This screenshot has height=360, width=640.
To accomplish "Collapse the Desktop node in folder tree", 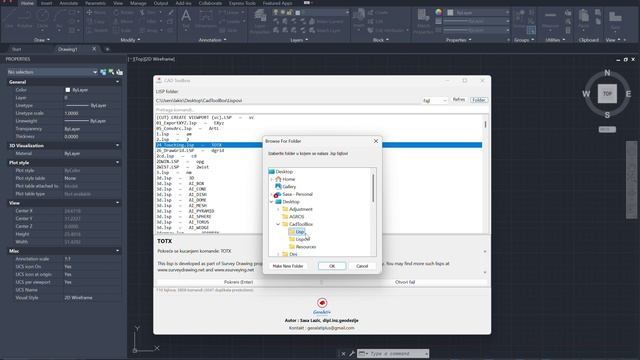I will tap(272, 202).
